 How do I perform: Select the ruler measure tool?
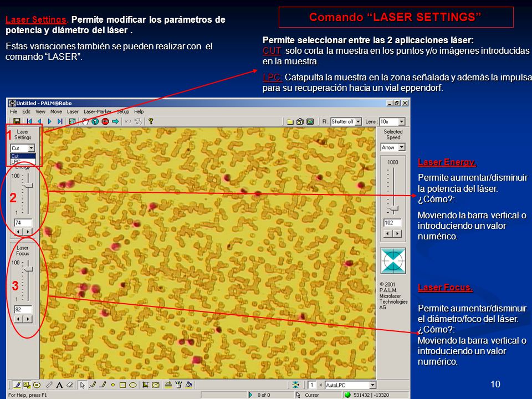coord(49,385)
